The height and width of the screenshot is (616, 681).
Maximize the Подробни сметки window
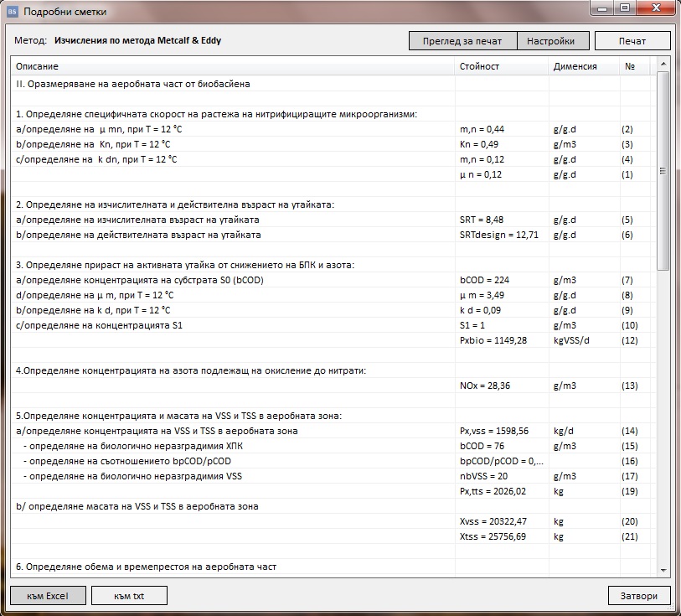pyautogui.click(x=625, y=8)
